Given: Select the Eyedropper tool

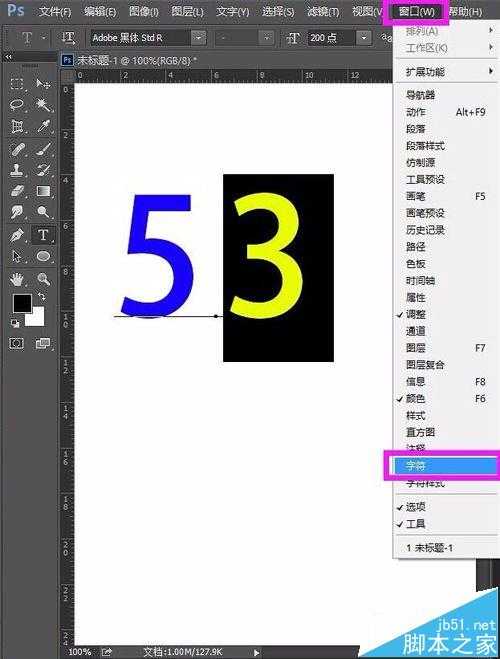Looking at the screenshot, I should (x=43, y=126).
